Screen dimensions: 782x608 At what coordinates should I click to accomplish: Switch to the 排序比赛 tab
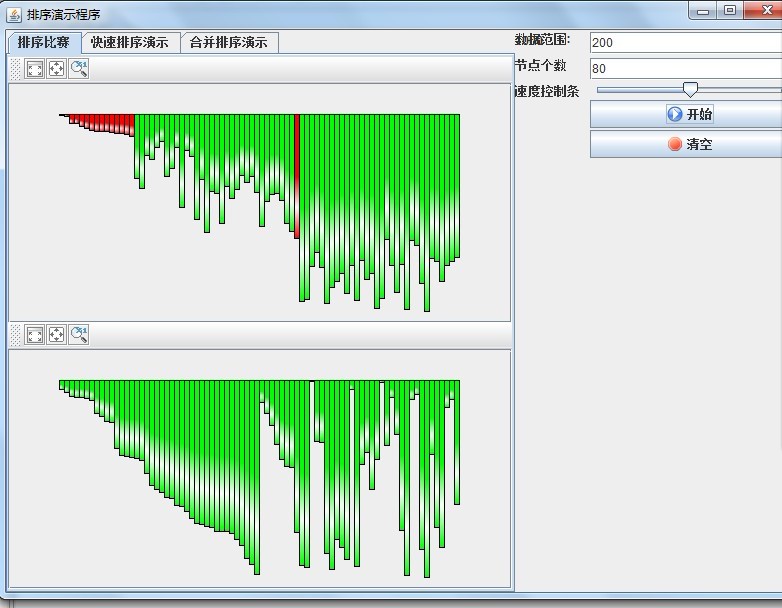pos(44,42)
